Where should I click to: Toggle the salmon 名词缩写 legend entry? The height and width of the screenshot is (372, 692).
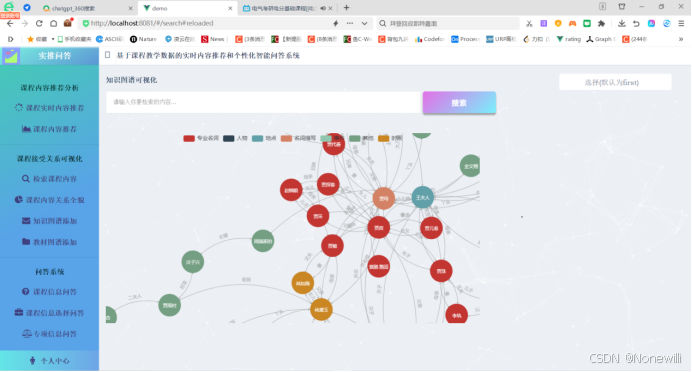coord(298,138)
